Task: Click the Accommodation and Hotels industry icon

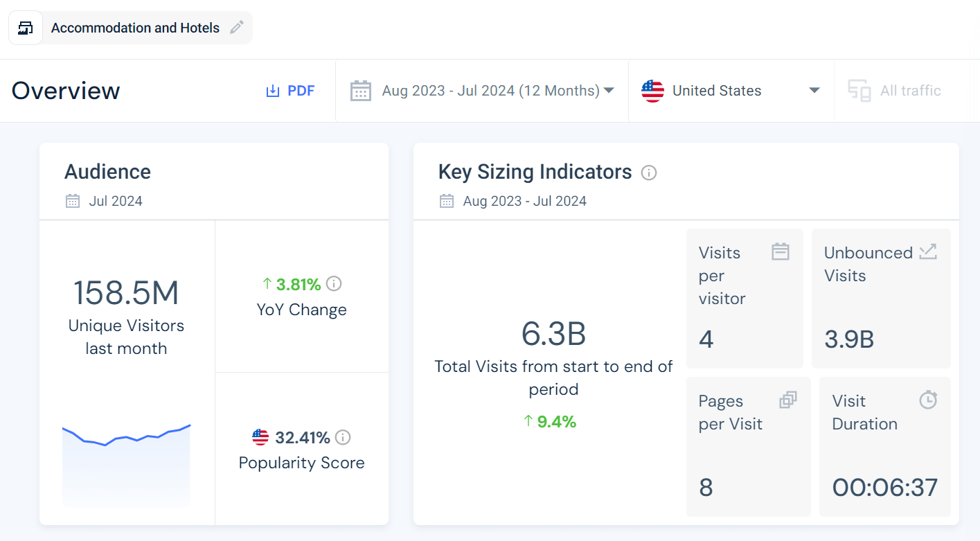Action: point(26,28)
